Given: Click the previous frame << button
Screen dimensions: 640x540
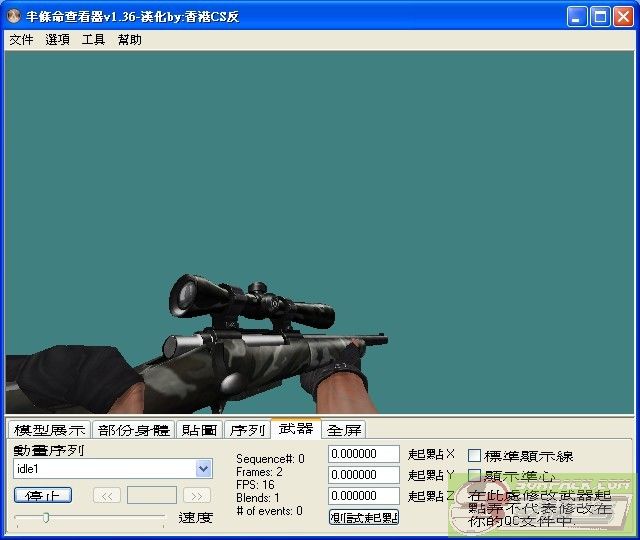Looking at the screenshot, I should 107,495.
